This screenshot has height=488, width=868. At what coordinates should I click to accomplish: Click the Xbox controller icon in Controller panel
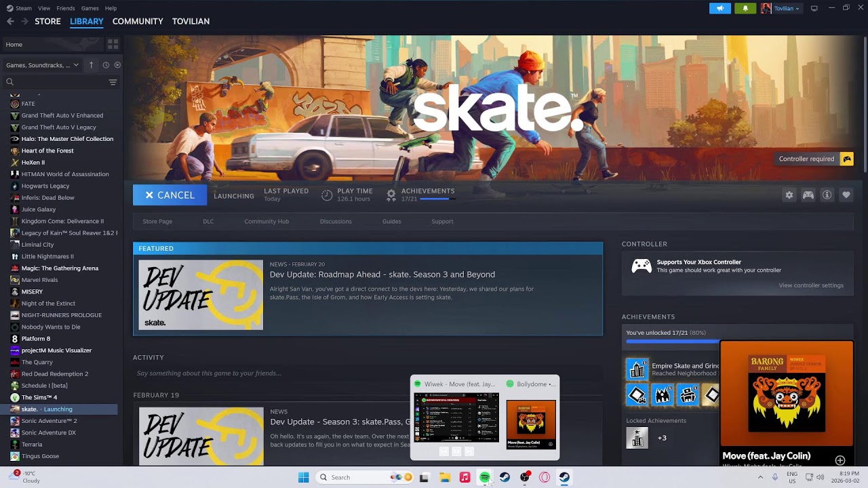click(x=642, y=266)
